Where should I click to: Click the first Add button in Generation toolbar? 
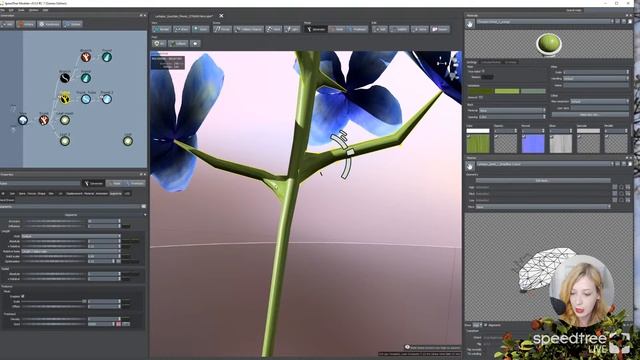point(7,24)
